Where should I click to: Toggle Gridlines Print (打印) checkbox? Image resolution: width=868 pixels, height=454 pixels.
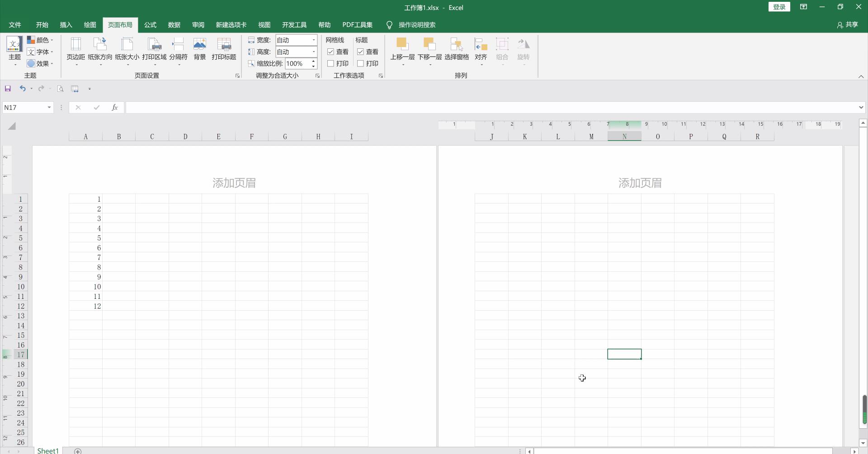(x=330, y=63)
